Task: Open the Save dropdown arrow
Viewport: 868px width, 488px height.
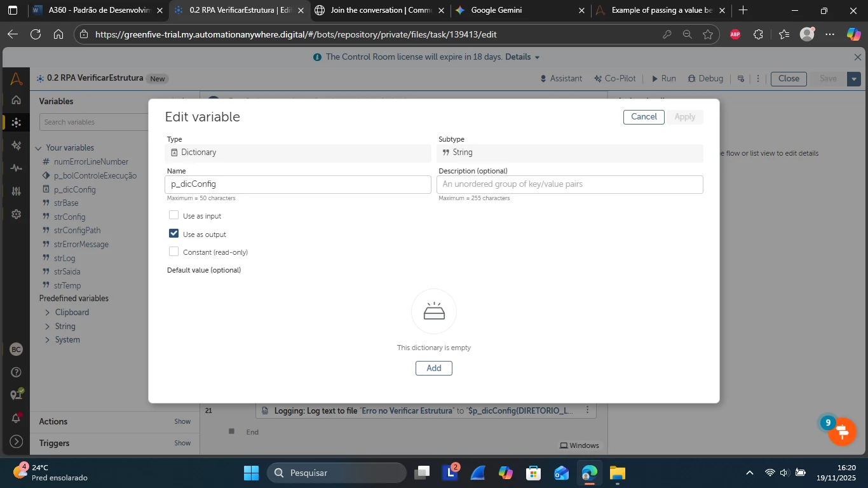Action: point(854,79)
